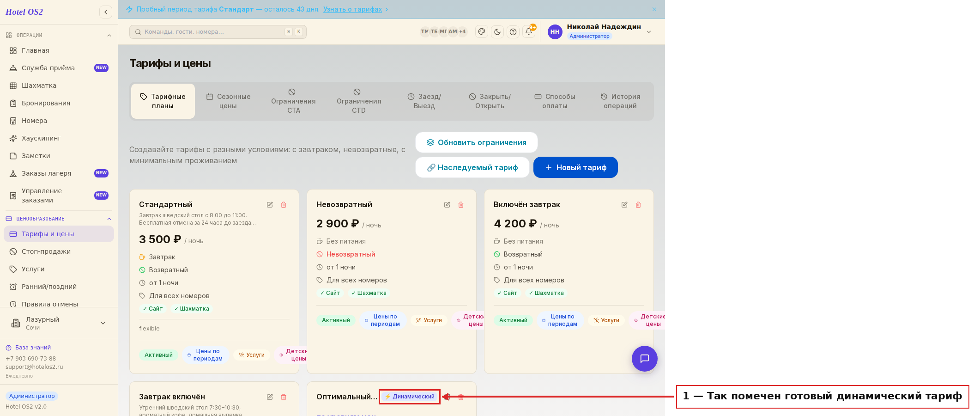Click Услуги chip on Включён завтрак card
The height and width of the screenshot is (416, 980).
(x=606, y=320)
